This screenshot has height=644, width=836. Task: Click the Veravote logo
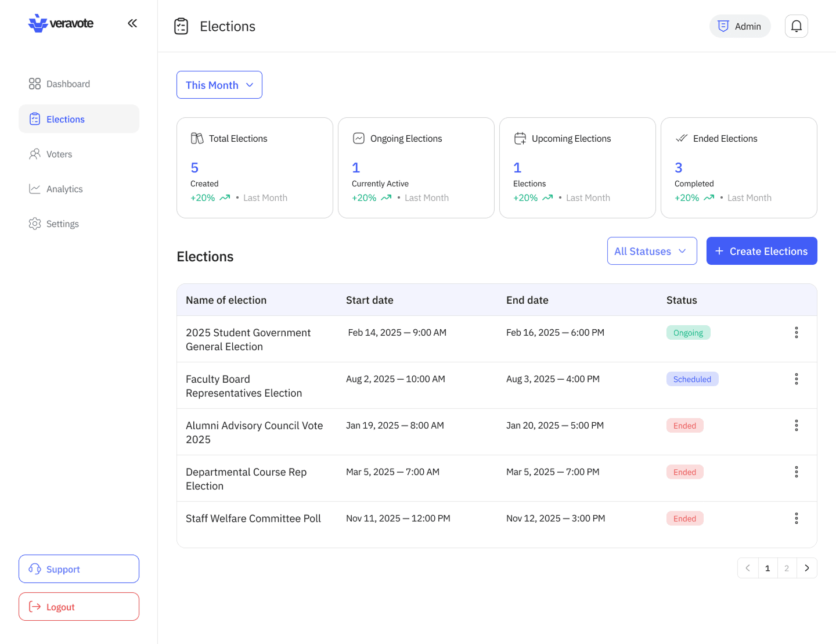click(x=61, y=23)
